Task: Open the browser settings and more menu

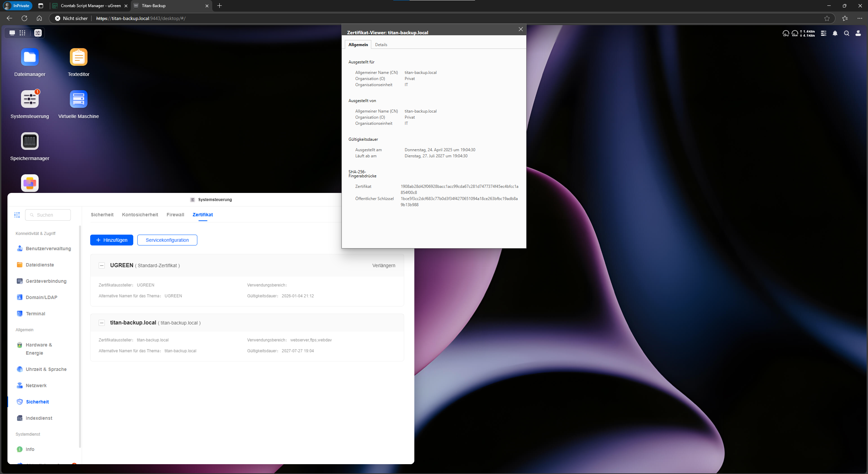Action: [x=860, y=18]
